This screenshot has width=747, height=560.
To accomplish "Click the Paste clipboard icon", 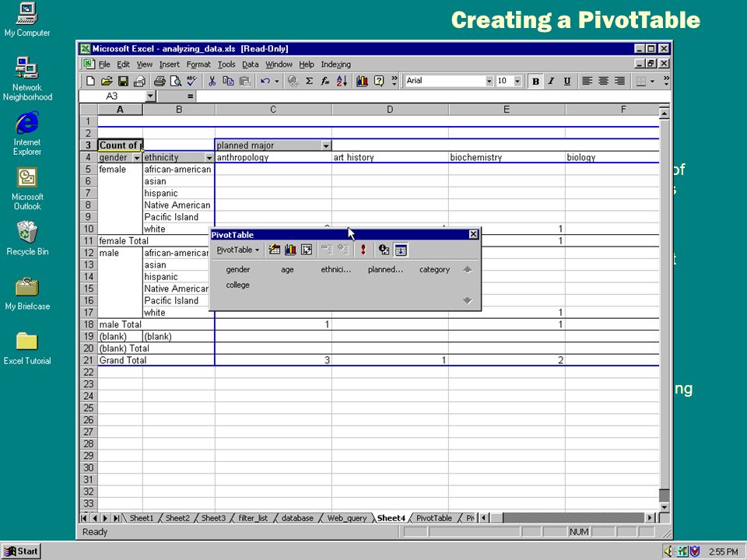I will tap(244, 82).
